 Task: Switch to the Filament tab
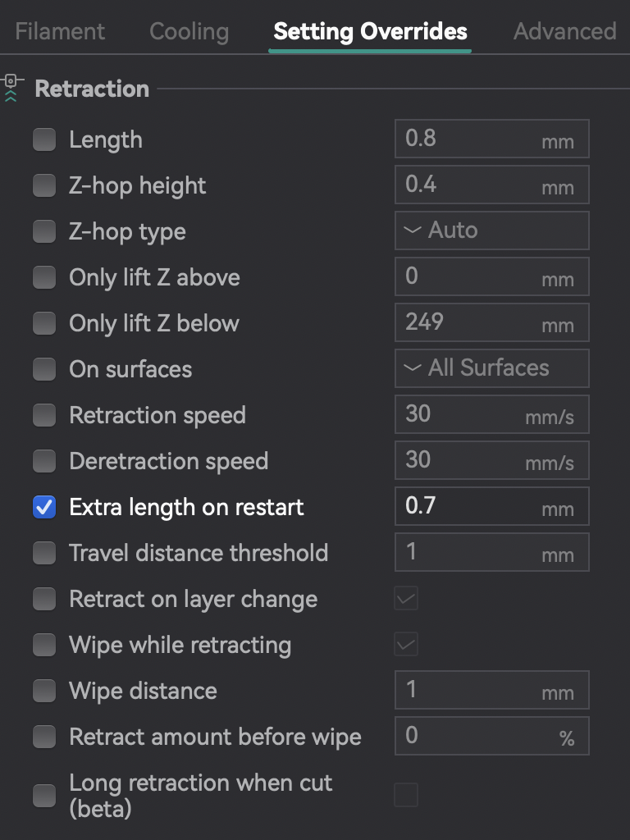60,31
